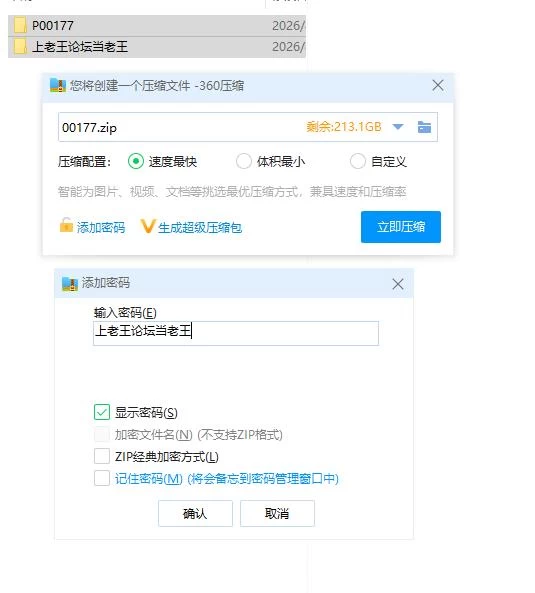Click the 剩余:213.1GB free space text
Viewport: 535px width, 593px height.
[x=344, y=127]
